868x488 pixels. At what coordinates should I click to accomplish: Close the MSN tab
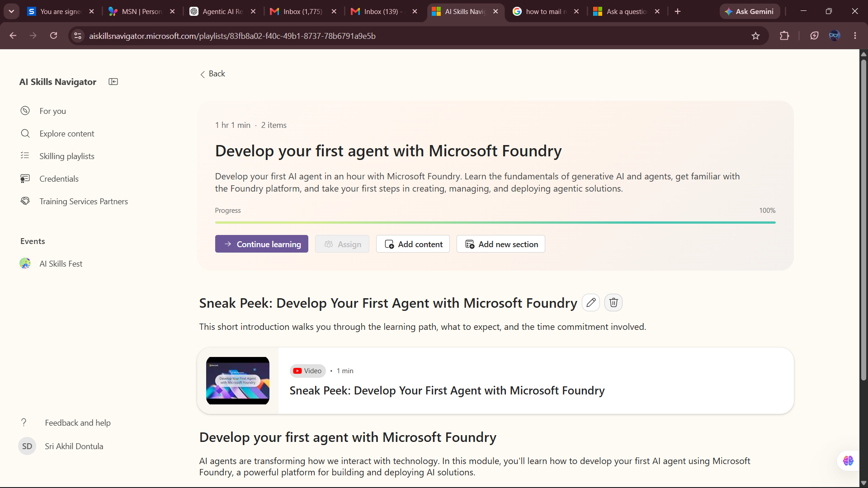(x=172, y=12)
